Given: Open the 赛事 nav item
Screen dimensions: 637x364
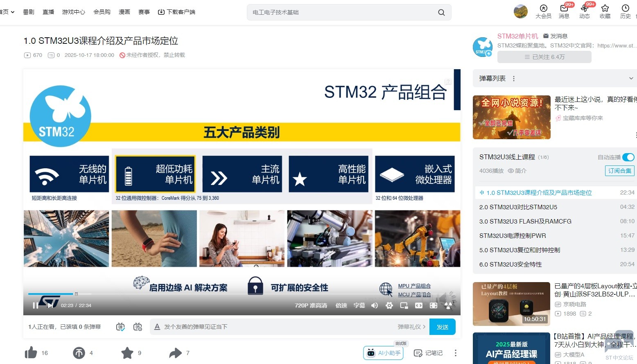Looking at the screenshot, I should pos(144,12).
